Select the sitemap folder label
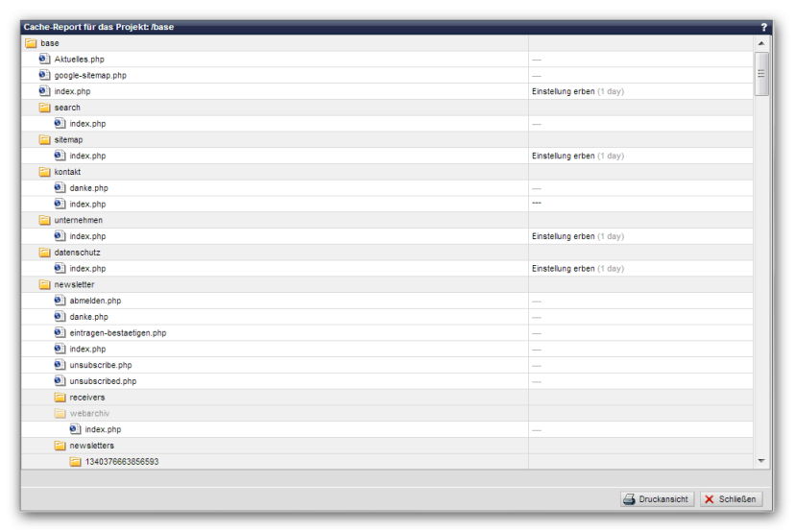 (68, 140)
